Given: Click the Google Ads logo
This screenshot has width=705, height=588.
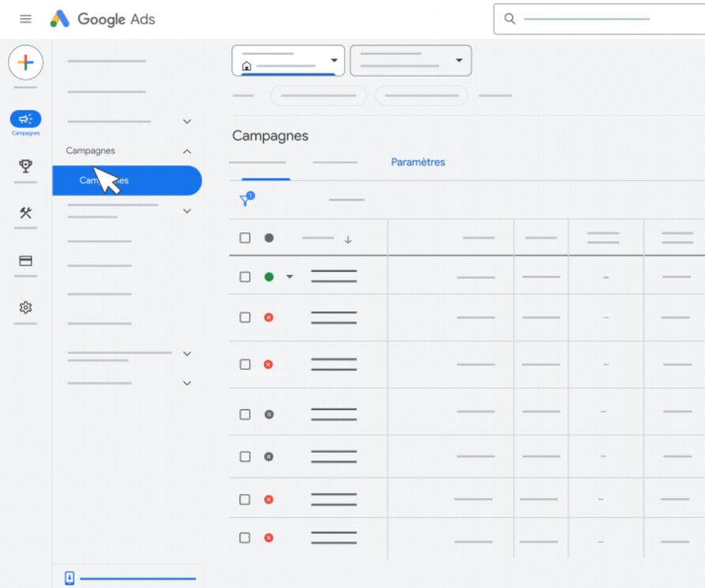Looking at the screenshot, I should click(x=104, y=19).
